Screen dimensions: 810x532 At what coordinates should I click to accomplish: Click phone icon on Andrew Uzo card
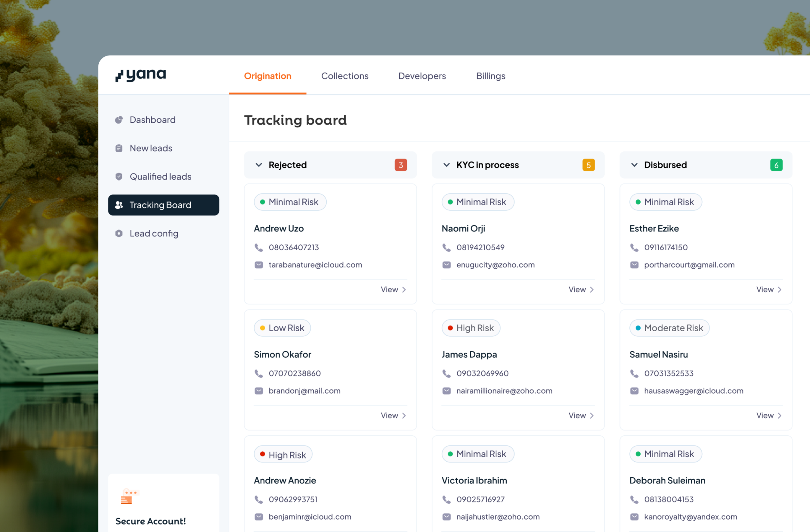[259, 247]
